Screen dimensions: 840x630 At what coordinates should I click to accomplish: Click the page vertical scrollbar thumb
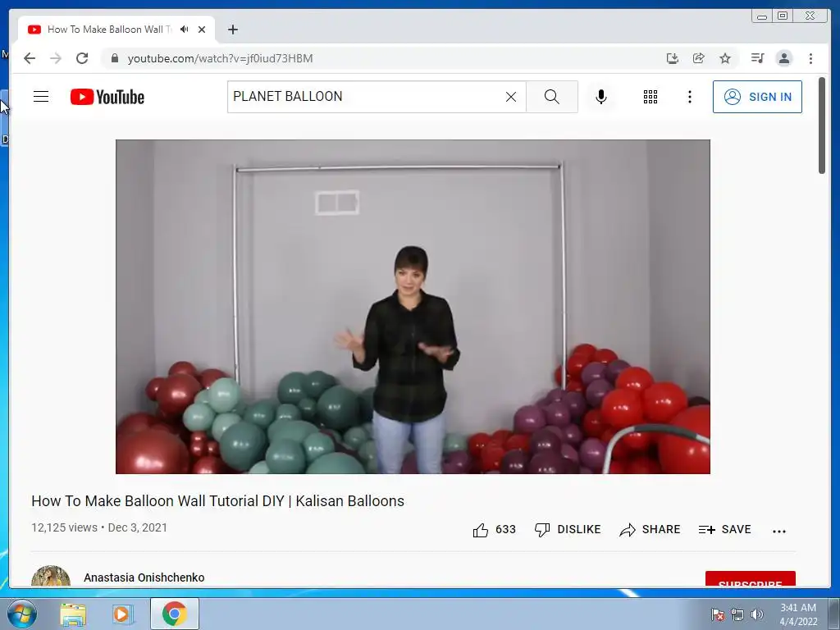pos(822,126)
